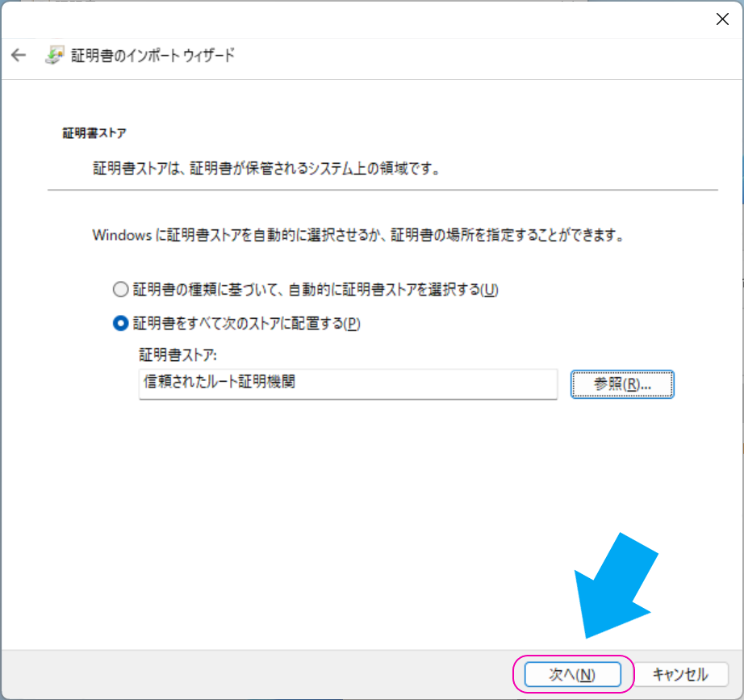Click the certificate import wizard icon
The height and width of the screenshot is (700, 744).
pos(54,55)
